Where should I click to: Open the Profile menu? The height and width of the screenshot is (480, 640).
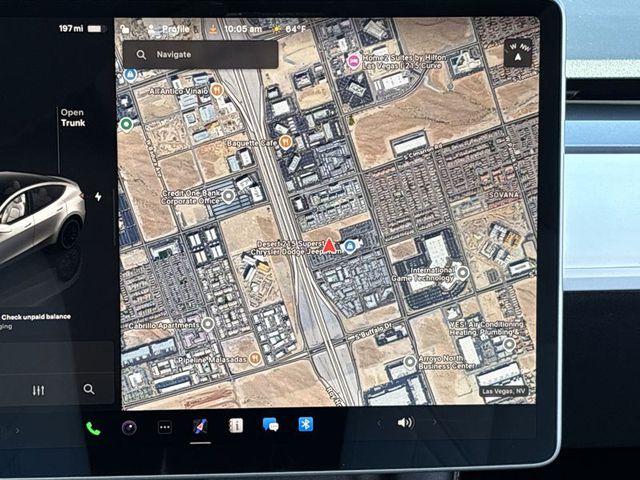[169, 29]
